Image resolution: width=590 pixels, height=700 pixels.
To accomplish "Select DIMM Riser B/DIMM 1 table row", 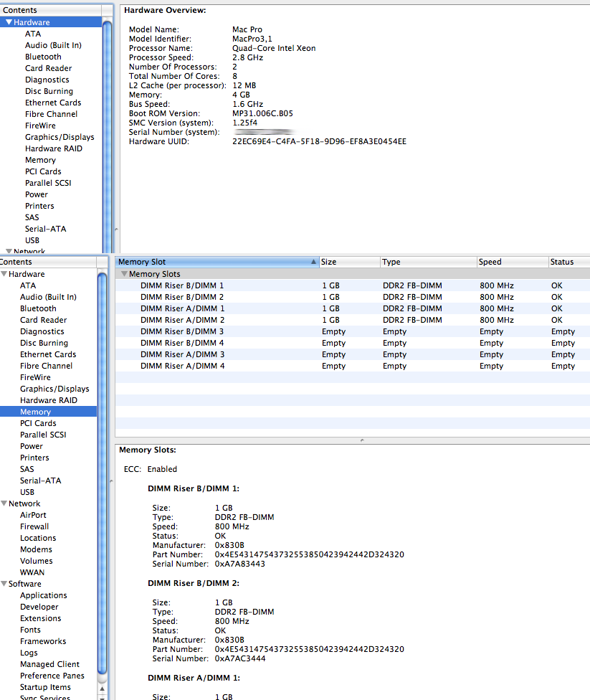I will [x=353, y=285].
